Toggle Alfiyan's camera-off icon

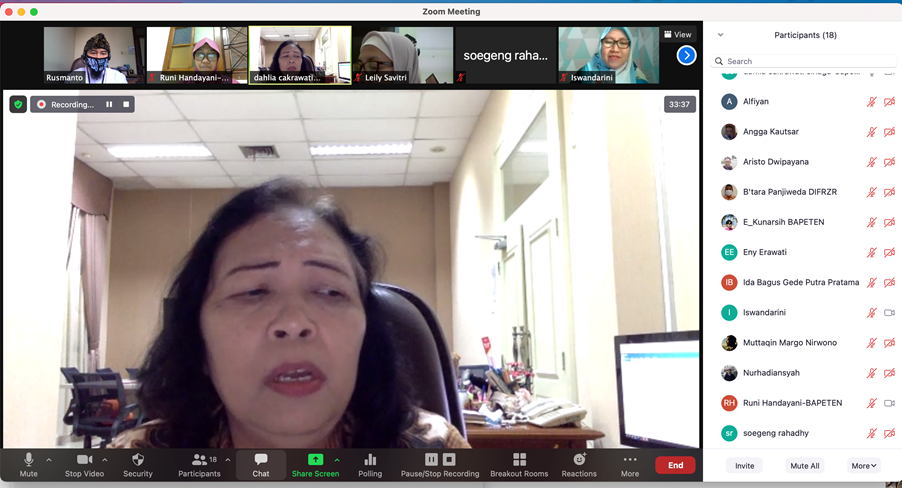[889, 102]
